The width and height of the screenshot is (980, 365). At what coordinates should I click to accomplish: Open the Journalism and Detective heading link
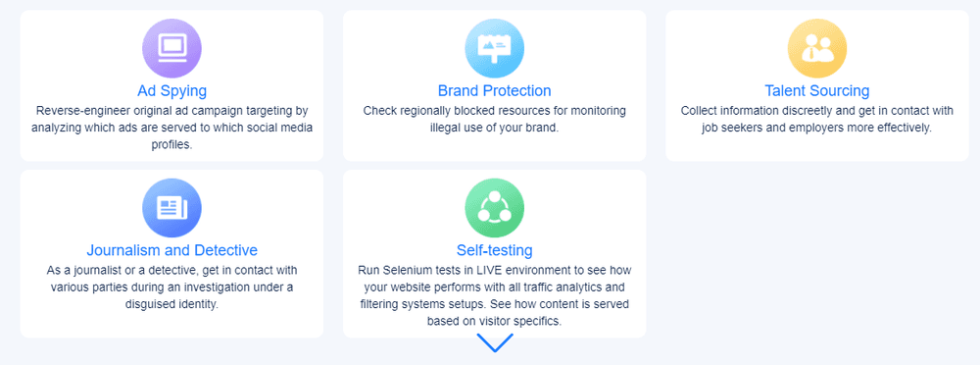(x=171, y=250)
